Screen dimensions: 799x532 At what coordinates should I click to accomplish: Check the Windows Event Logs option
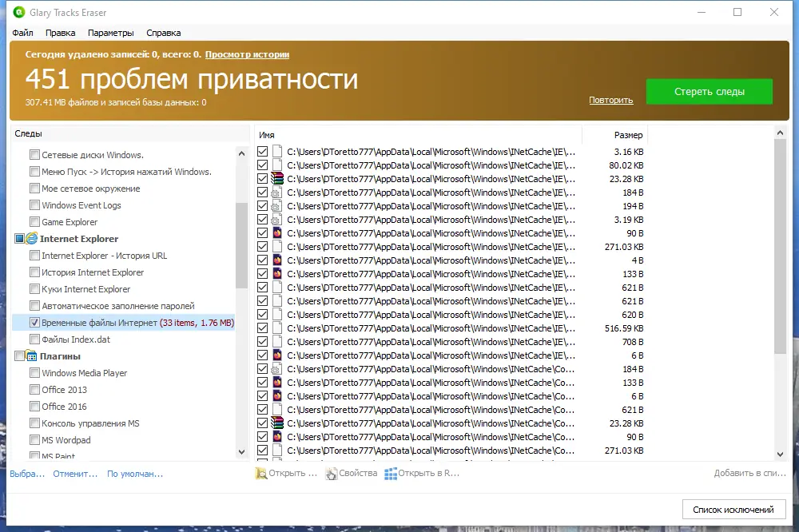35,204
